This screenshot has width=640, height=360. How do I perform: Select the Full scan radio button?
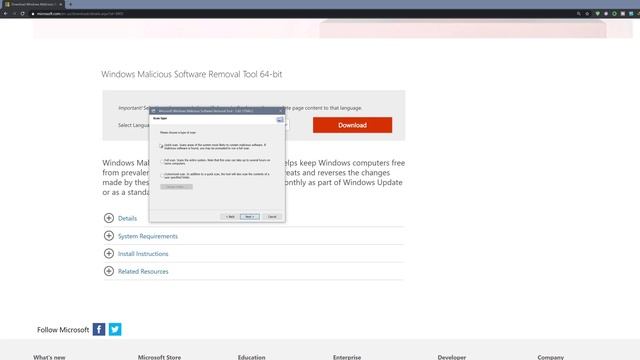click(162, 161)
